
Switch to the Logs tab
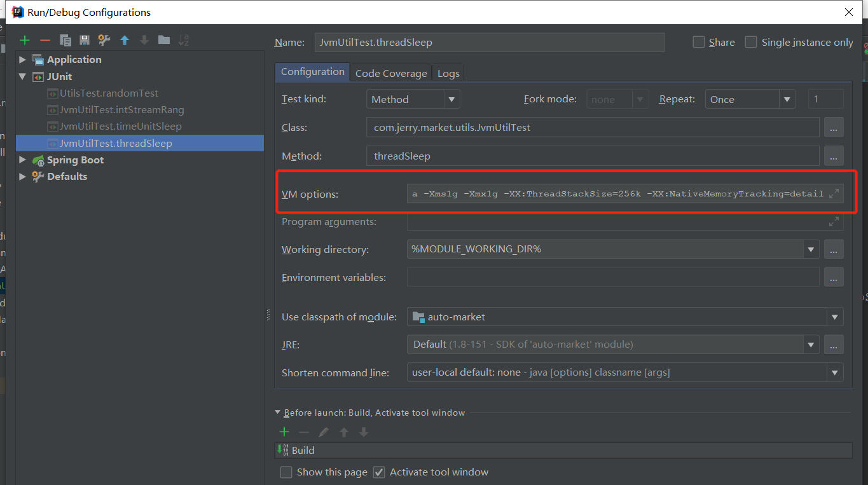point(448,73)
